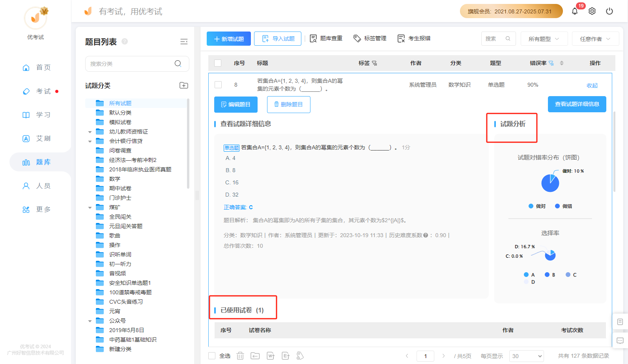Click the move-to-folder icon at bottom
The height and width of the screenshot is (364, 628).
tap(255, 356)
